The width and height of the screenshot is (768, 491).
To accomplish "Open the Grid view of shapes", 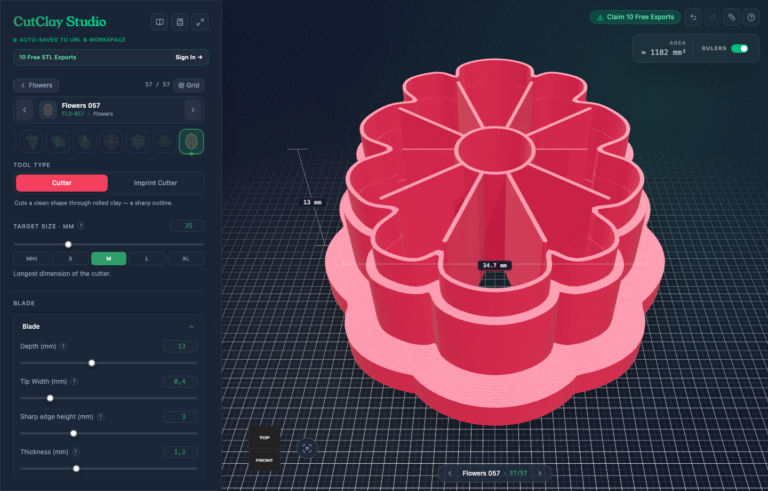I will click(189, 85).
